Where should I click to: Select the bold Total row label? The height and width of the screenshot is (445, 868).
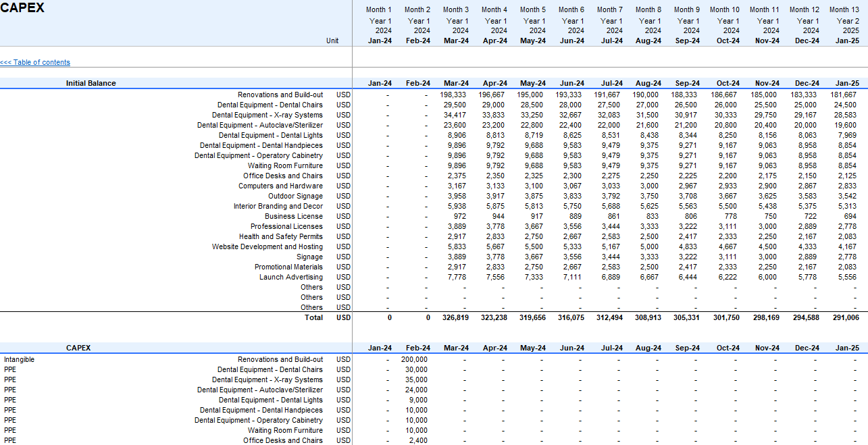(313, 317)
